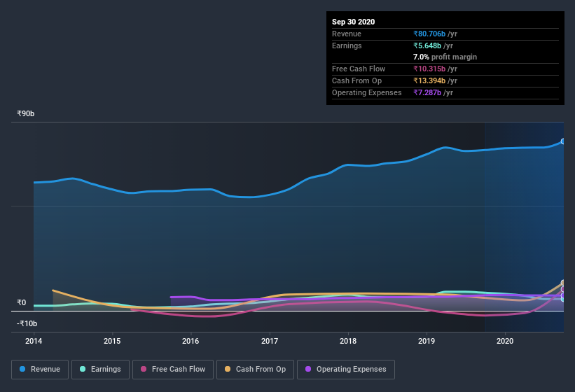This screenshot has width=575, height=392.
Task: Click the ₹13.394b cash from op value
Action: 429,80
